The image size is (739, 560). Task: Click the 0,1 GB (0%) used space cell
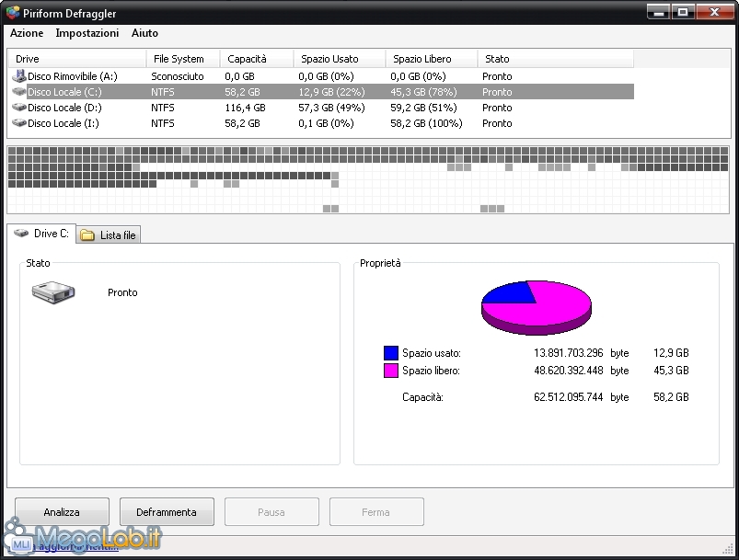[326, 123]
